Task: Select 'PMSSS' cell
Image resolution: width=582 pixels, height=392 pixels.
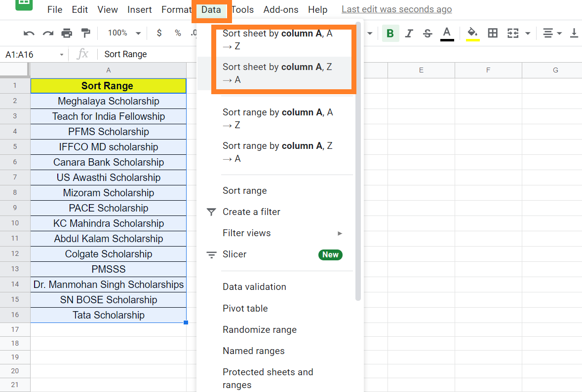Action: (109, 269)
